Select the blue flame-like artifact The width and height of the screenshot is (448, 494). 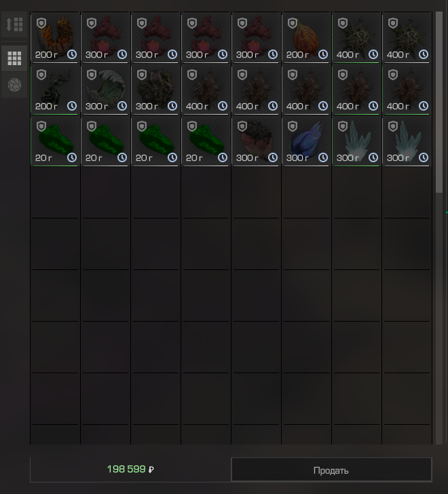(307, 140)
